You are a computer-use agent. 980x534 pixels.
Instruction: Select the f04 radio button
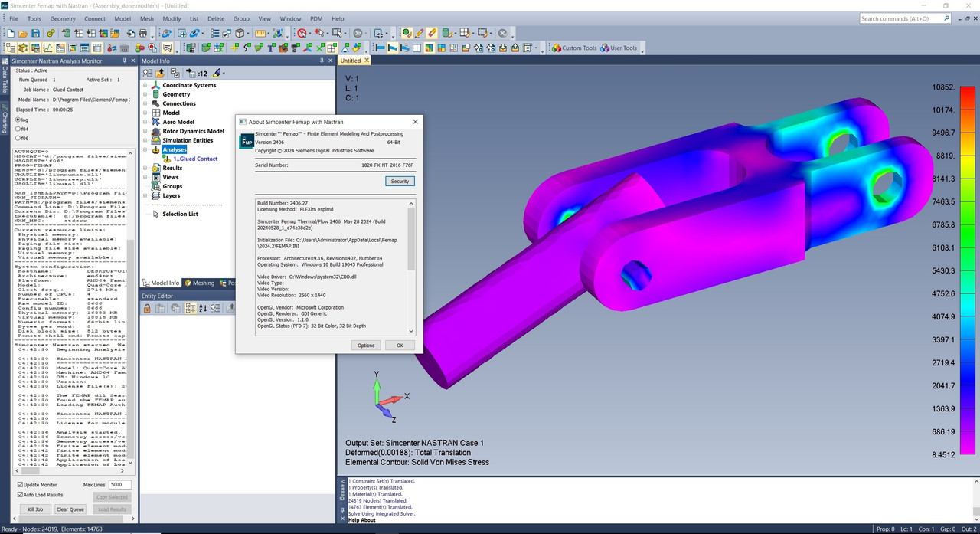pyautogui.click(x=18, y=129)
